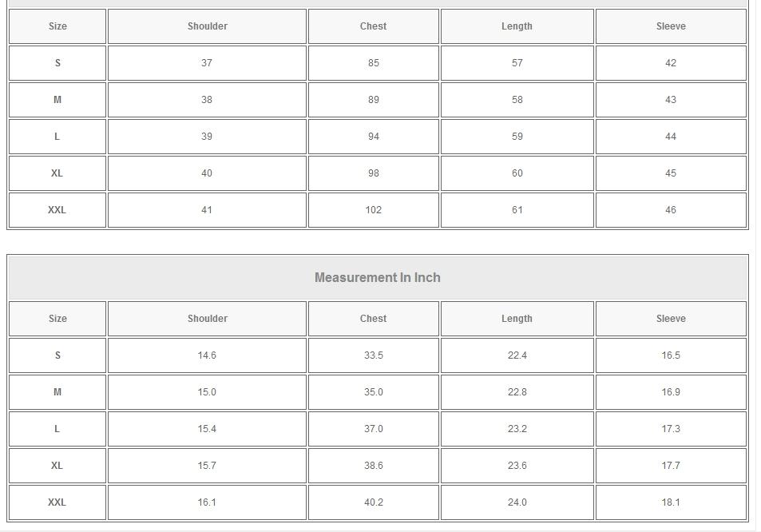This screenshot has width=761, height=532.
Task: Click the length cell reading 23.6
Action: 517,466
